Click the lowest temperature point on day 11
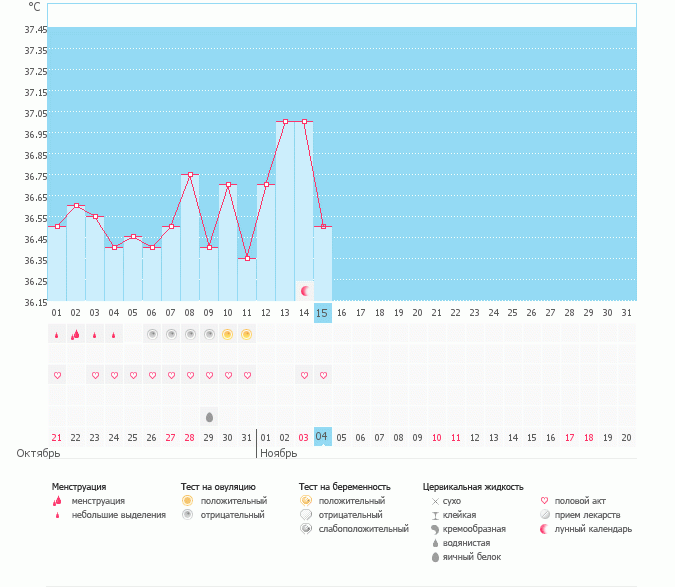Image resolution: width=675 pixels, height=587 pixels. pyautogui.click(x=247, y=259)
